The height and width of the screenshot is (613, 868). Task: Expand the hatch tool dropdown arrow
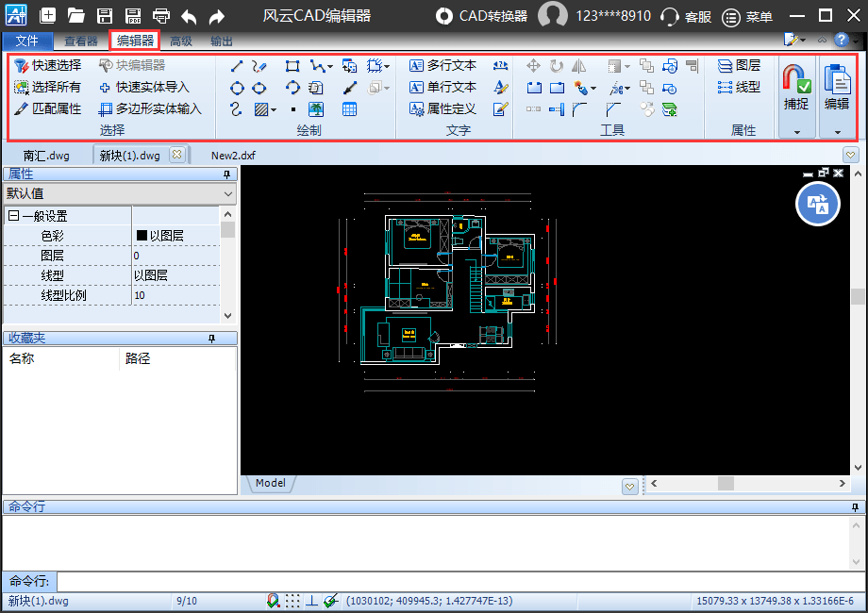(275, 109)
